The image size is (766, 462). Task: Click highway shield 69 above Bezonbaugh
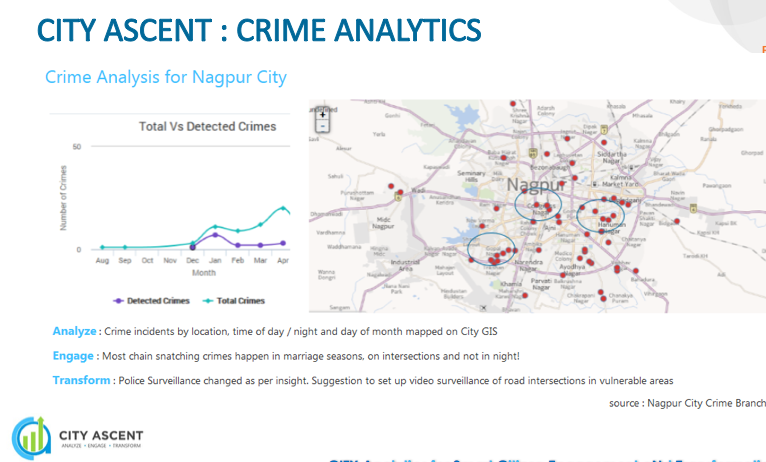pyautogui.click(x=533, y=153)
